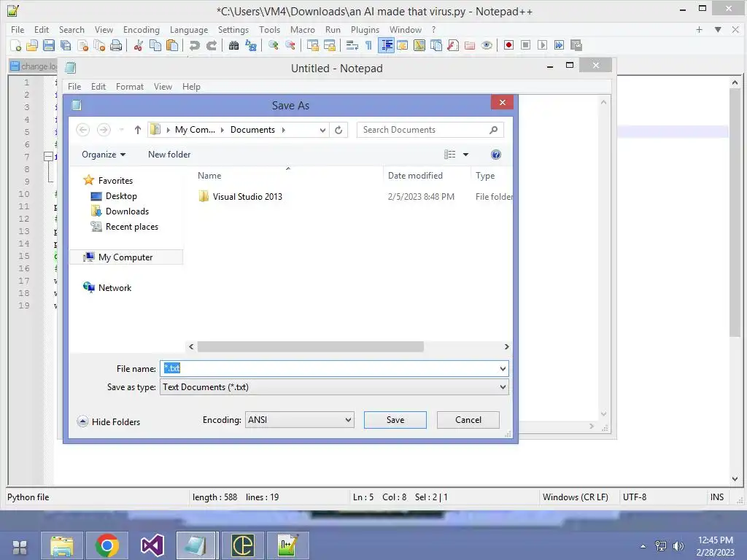
Task: Click the Save All icon in Notepad++ toolbar
Action: point(66,45)
